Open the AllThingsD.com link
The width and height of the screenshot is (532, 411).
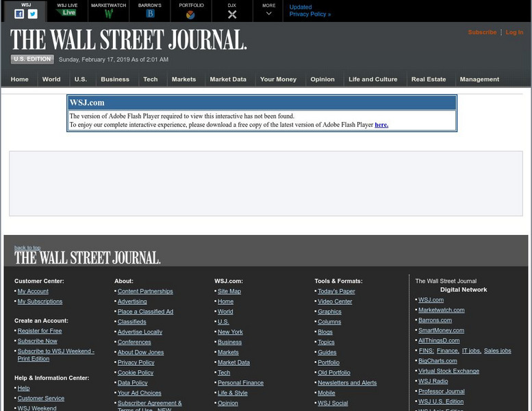pyautogui.click(x=439, y=340)
